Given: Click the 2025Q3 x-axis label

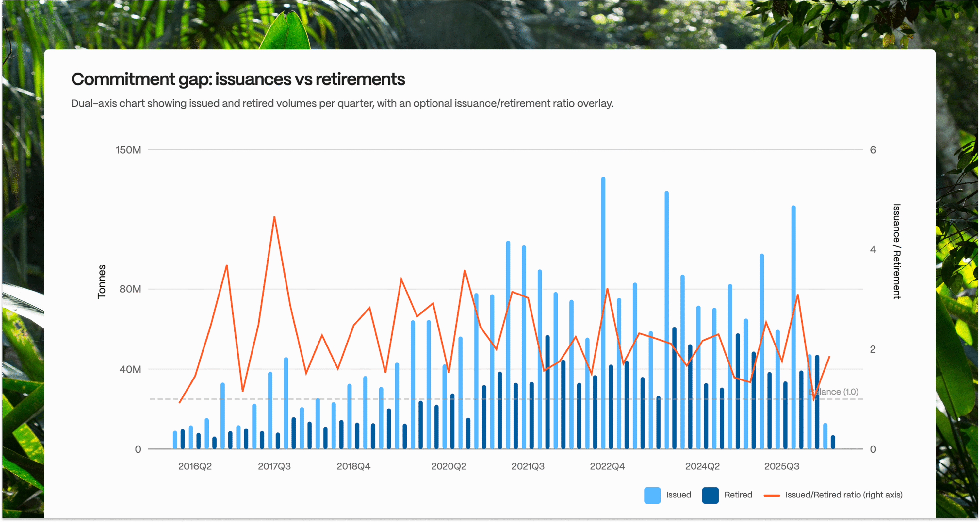Looking at the screenshot, I should coord(782,466).
